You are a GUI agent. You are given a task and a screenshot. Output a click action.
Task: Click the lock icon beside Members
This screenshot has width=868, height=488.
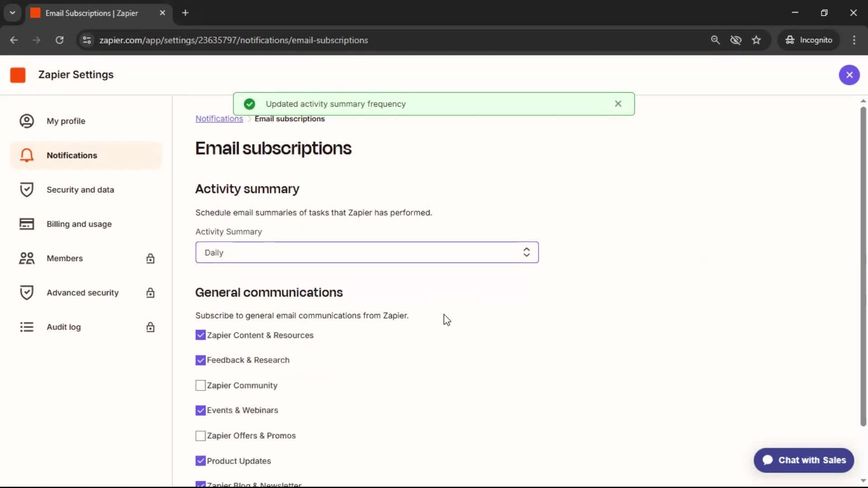pos(151,258)
